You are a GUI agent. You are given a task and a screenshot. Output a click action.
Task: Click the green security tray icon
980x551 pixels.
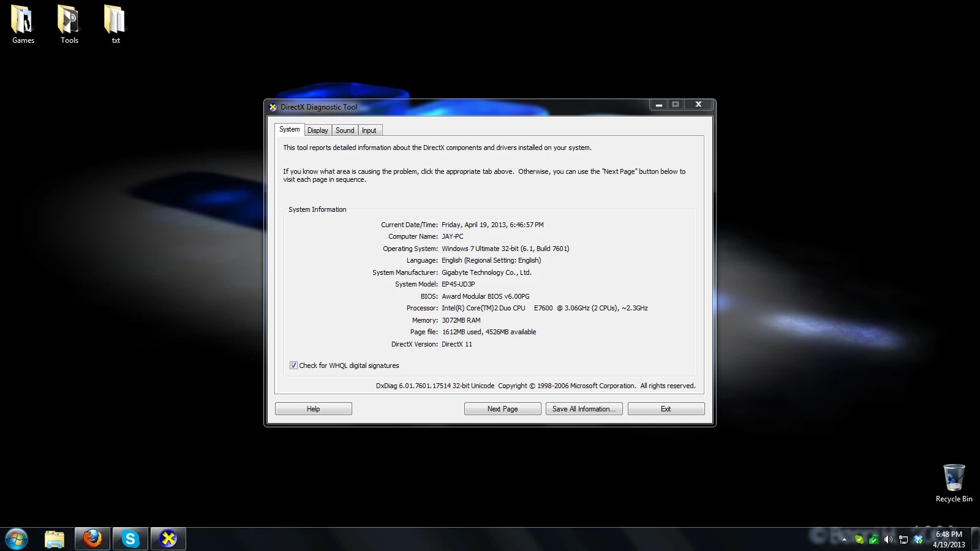click(x=873, y=539)
